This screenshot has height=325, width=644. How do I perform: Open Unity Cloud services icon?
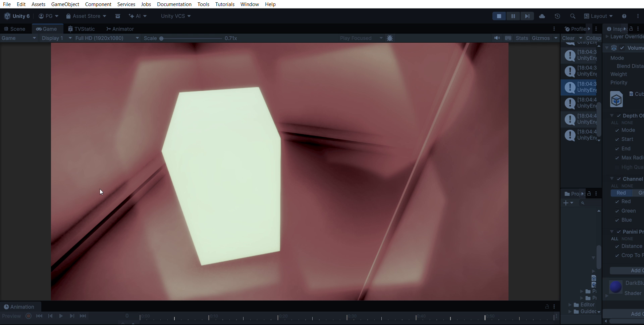(542, 16)
